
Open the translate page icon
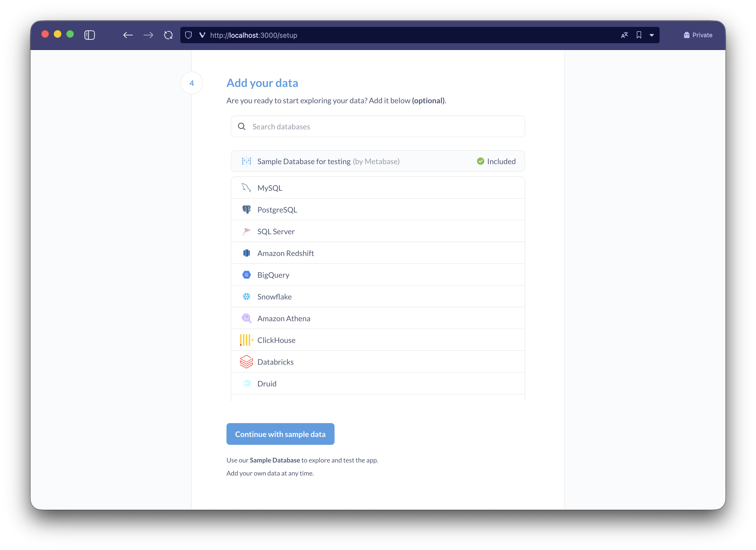click(x=624, y=35)
